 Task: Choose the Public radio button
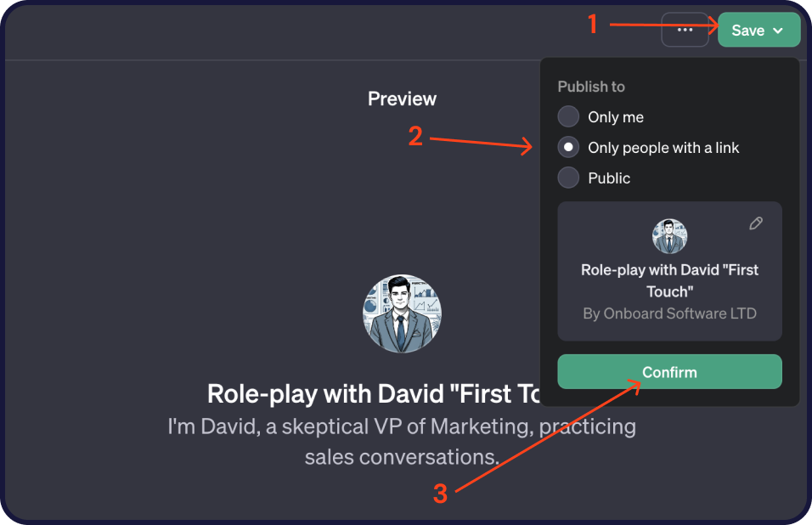tap(568, 178)
